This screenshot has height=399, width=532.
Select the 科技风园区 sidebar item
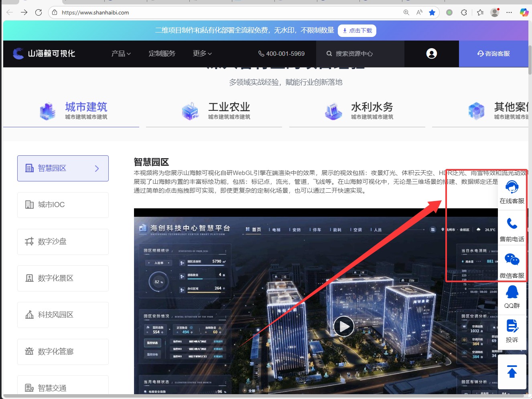pos(63,315)
